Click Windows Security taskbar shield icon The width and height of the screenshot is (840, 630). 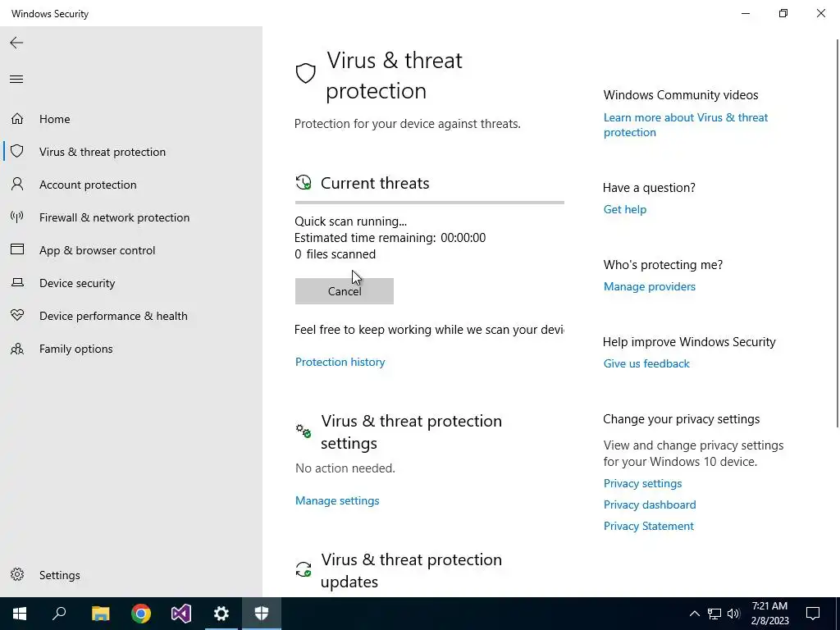tap(262, 614)
